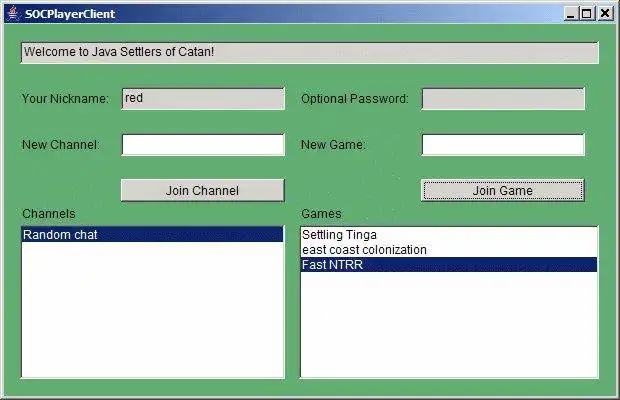620x400 pixels.
Task: Select the Random chat channel
Action: click(x=153, y=234)
